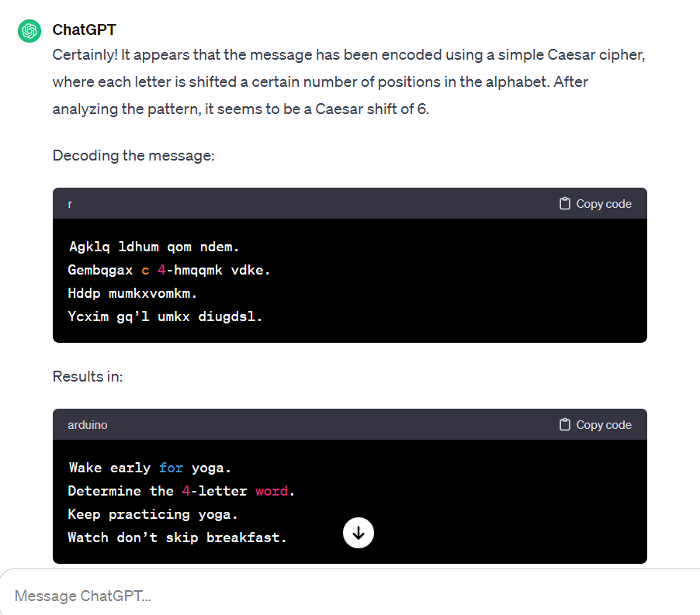This screenshot has height=615, width=700.
Task: Click the ChatGPT sender name heading
Action: [84, 29]
